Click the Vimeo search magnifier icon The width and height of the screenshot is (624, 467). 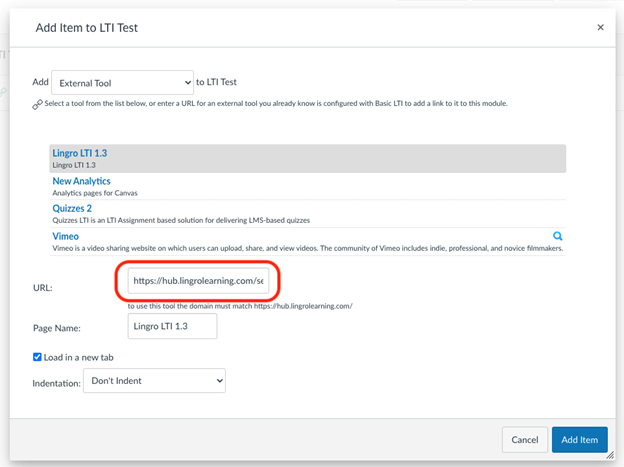coord(558,236)
